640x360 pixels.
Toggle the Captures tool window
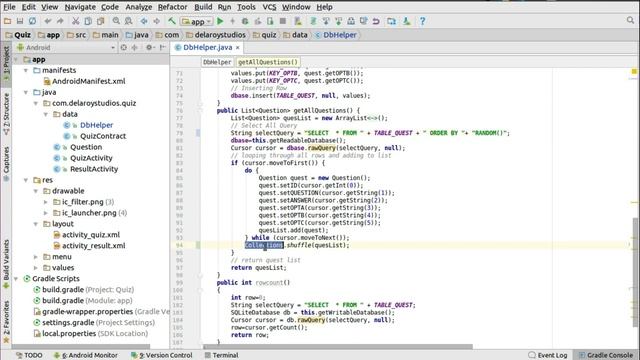click(6, 164)
